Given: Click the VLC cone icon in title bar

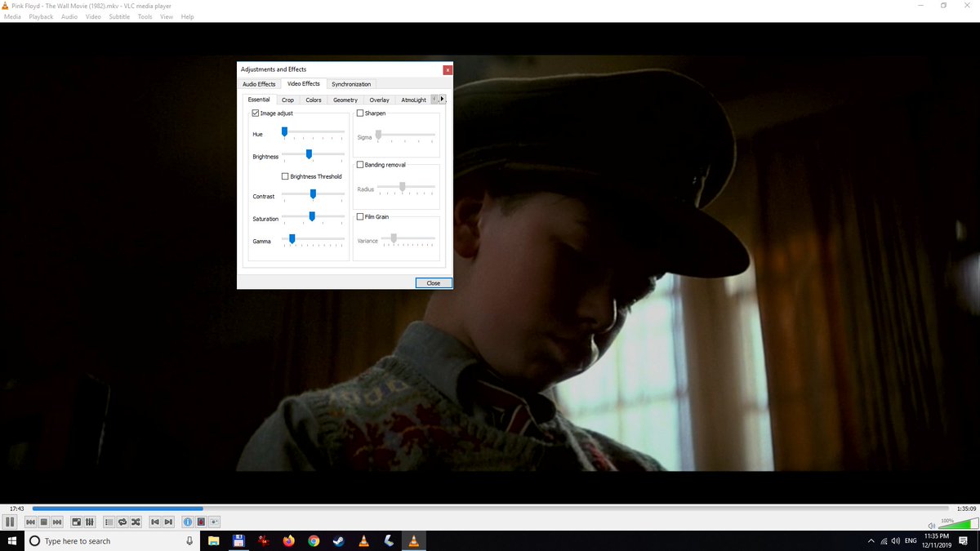Looking at the screenshot, I should pos(6,6).
